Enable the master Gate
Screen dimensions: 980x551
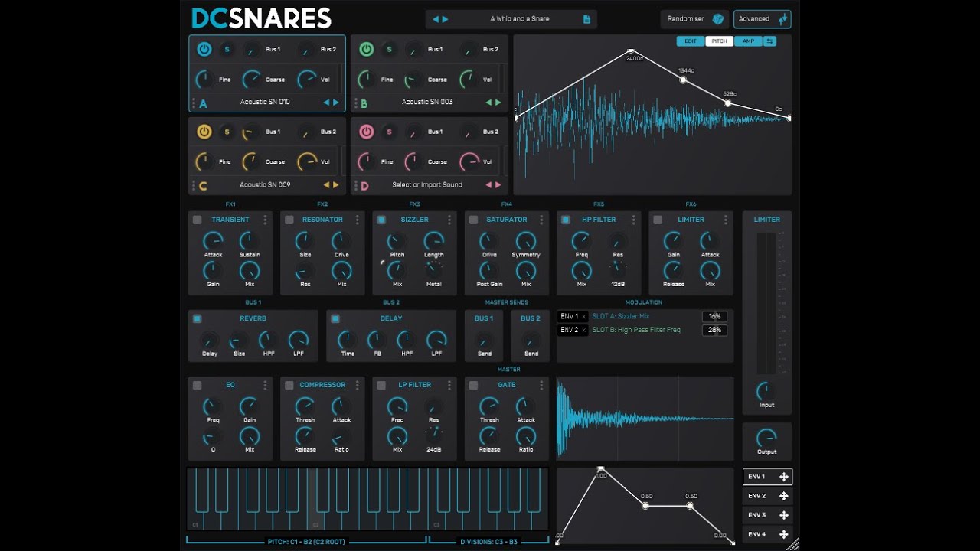(x=473, y=385)
